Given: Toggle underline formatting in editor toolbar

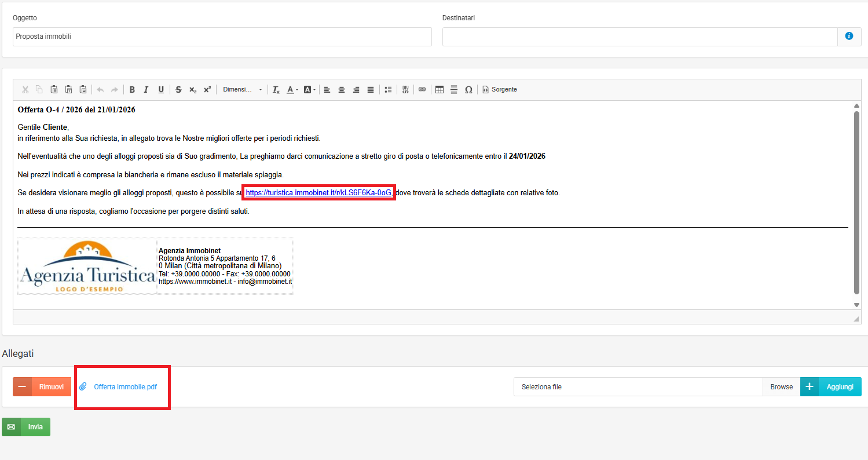Looking at the screenshot, I should coord(161,90).
